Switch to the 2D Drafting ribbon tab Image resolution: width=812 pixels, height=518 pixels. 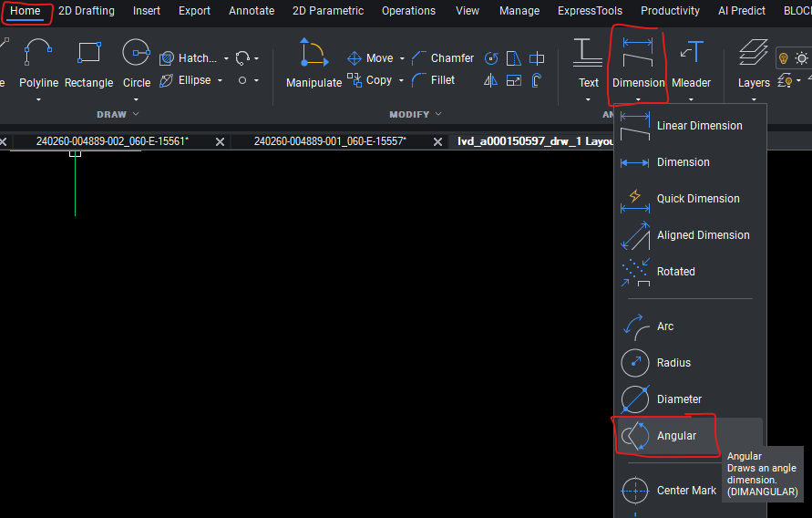(x=87, y=11)
